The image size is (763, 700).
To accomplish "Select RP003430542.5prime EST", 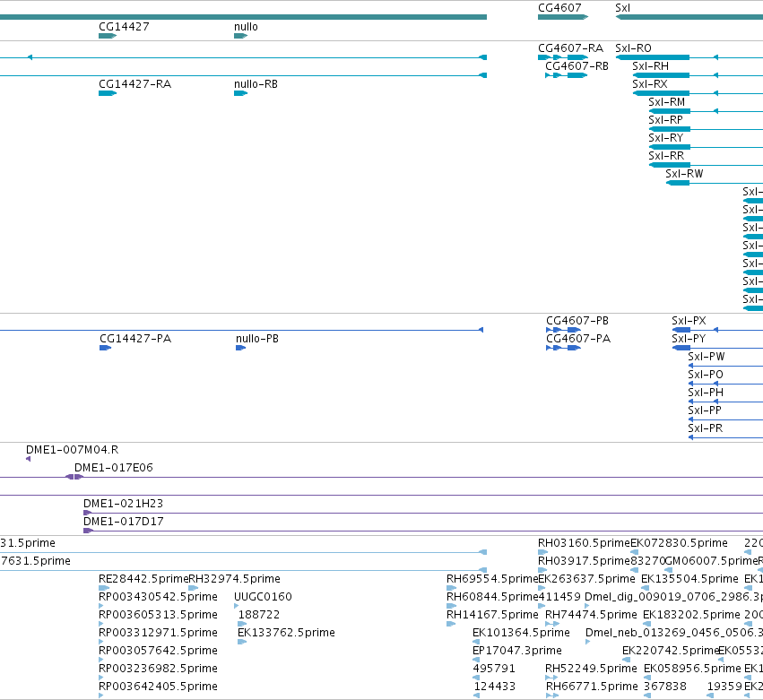I will (101, 606).
